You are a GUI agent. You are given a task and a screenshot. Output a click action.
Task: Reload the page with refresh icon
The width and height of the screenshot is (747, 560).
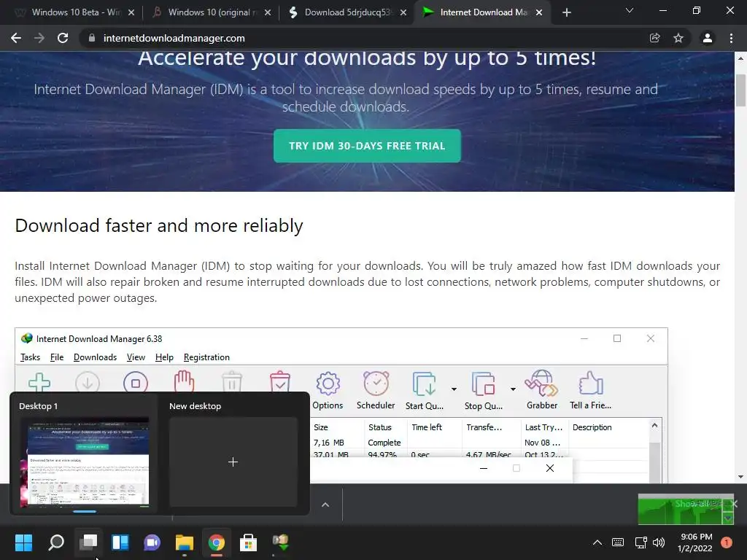63,38
